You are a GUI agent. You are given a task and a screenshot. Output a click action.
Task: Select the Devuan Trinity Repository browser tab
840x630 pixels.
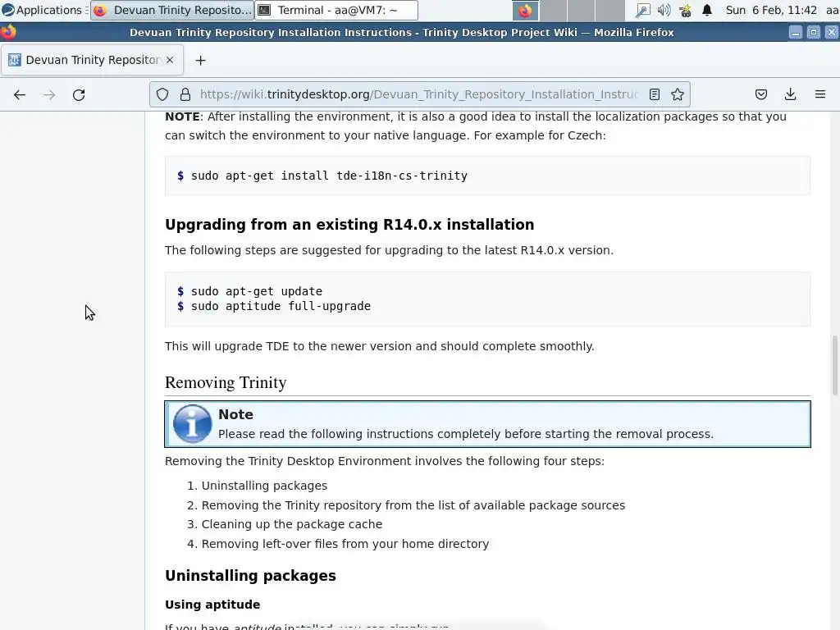[x=92, y=60]
